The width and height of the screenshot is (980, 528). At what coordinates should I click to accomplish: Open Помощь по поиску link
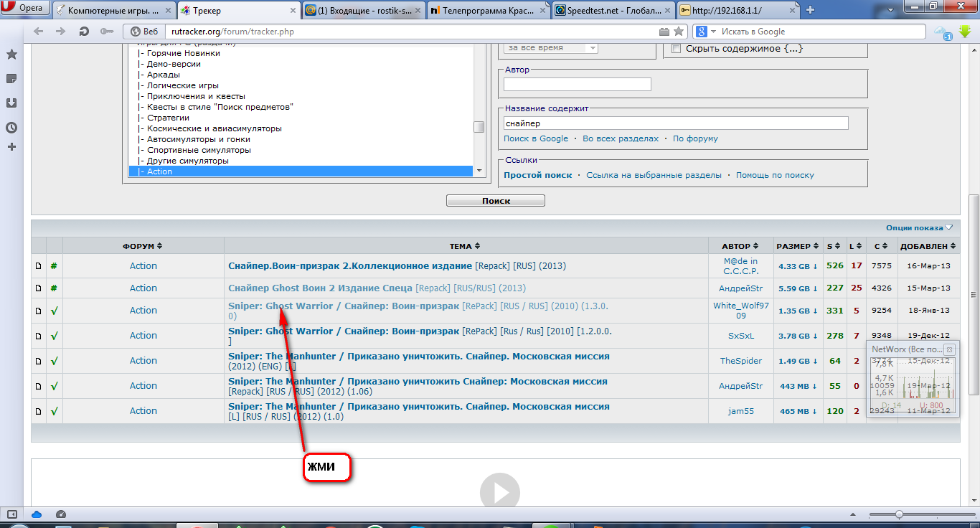(775, 175)
